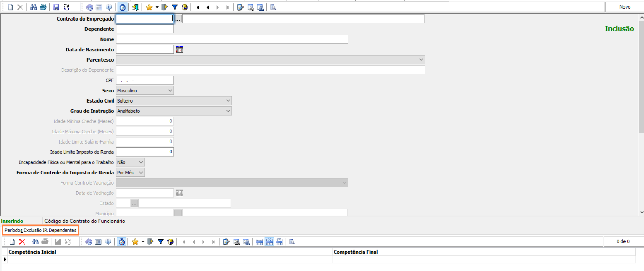
Task: Click the ellipsis lookup button beside Contrato do Empregado
Action: point(178,19)
